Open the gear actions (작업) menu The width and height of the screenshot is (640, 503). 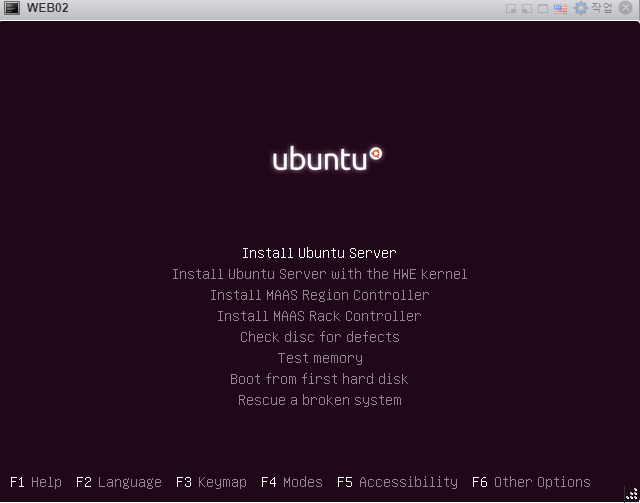pos(593,8)
